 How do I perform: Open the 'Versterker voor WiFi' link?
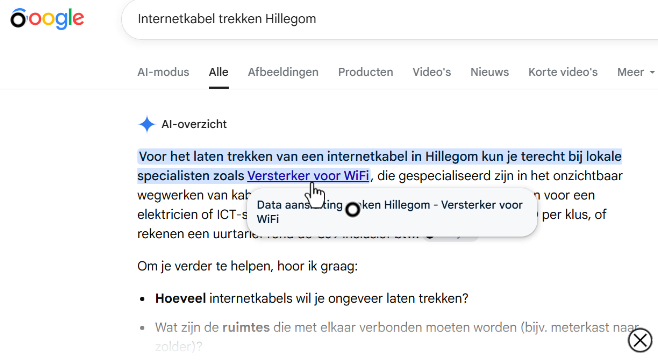[x=308, y=175]
